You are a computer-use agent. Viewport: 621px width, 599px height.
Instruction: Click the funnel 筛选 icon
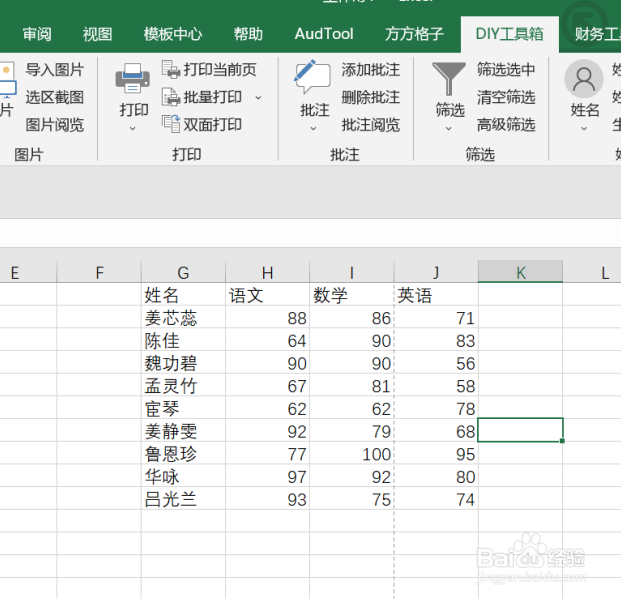[x=449, y=78]
